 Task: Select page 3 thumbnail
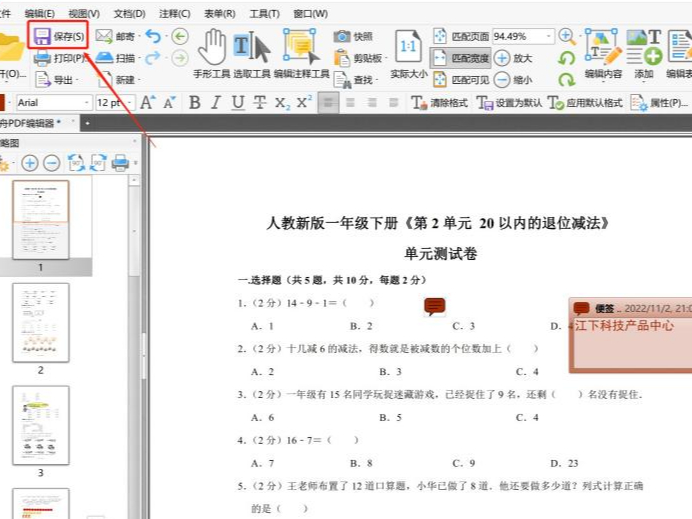pos(41,425)
